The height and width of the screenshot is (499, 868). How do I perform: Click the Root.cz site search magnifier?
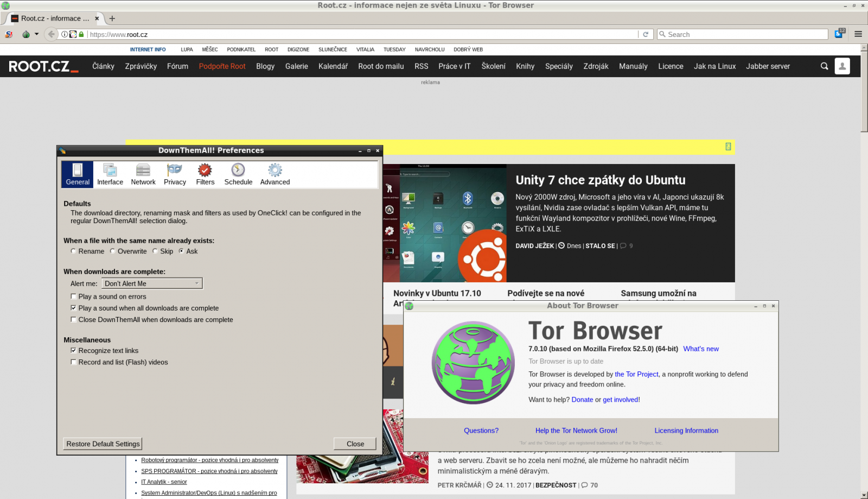[x=824, y=66]
